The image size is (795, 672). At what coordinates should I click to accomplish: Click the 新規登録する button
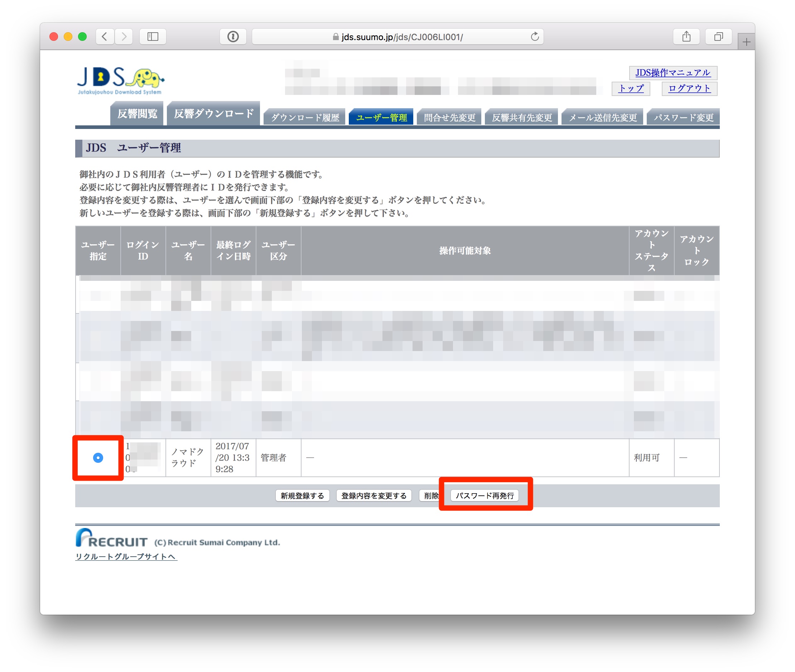[x=302, y=496]
